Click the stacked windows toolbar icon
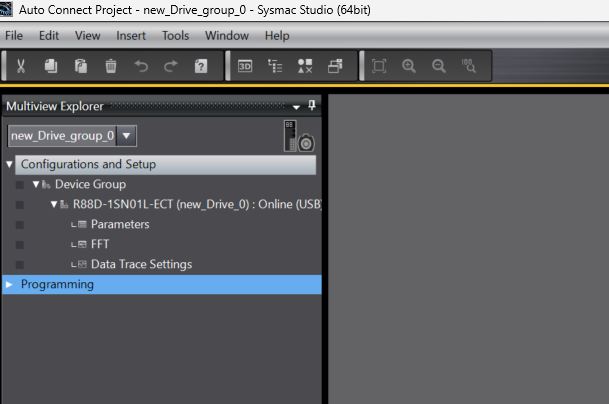The height and width of the screenshot is (404, 609). click(x=335, y=66)
